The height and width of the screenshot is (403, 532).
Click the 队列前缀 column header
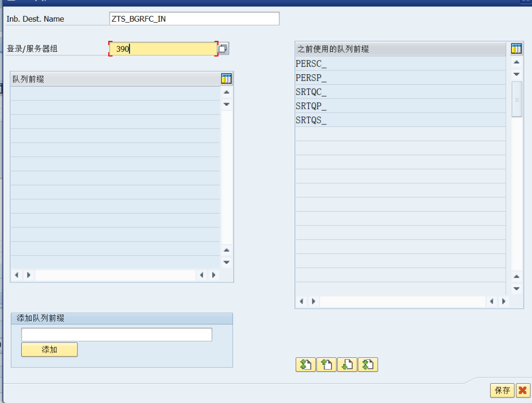(115, 79)
